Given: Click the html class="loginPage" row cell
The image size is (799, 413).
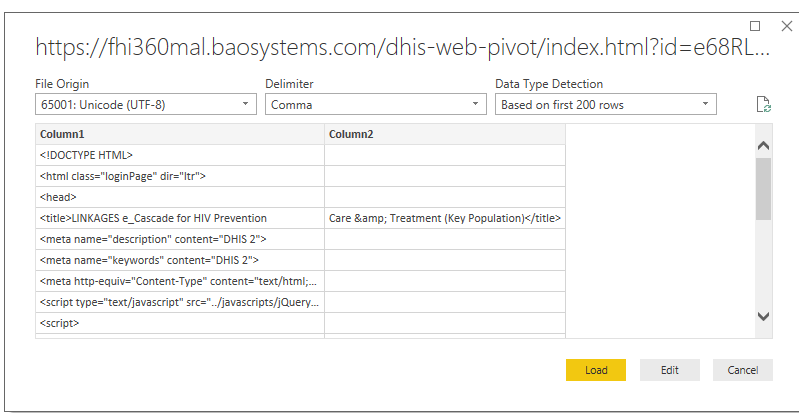Looking at the screenshot, I should 180,176.
